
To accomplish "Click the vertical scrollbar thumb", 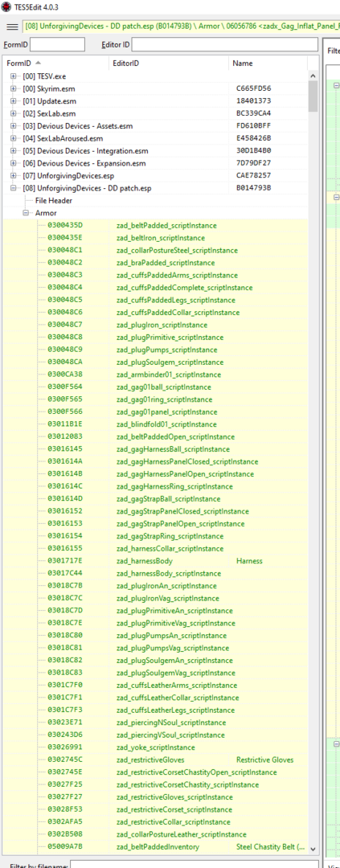I will (x=313, y=96).
